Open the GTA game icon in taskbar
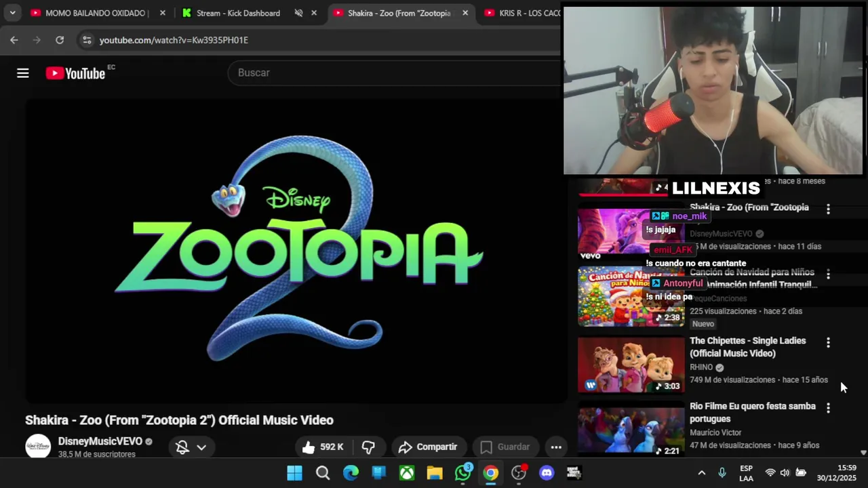The height and width of the screenshot is (488, 868). click(574, 473)
